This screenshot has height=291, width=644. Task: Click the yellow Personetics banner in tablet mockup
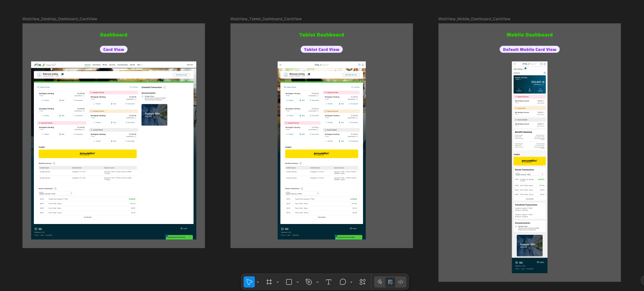pyautogui.click(x=321, y=154)
